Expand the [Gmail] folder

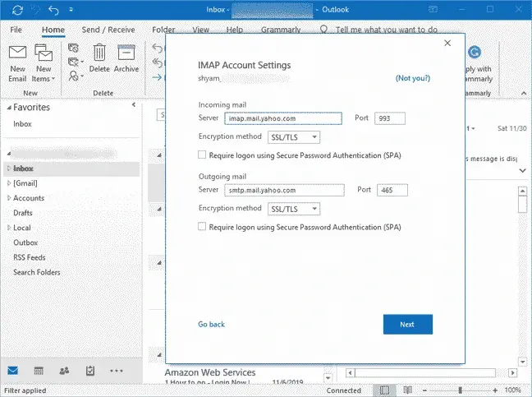click(x=9, y=183)
